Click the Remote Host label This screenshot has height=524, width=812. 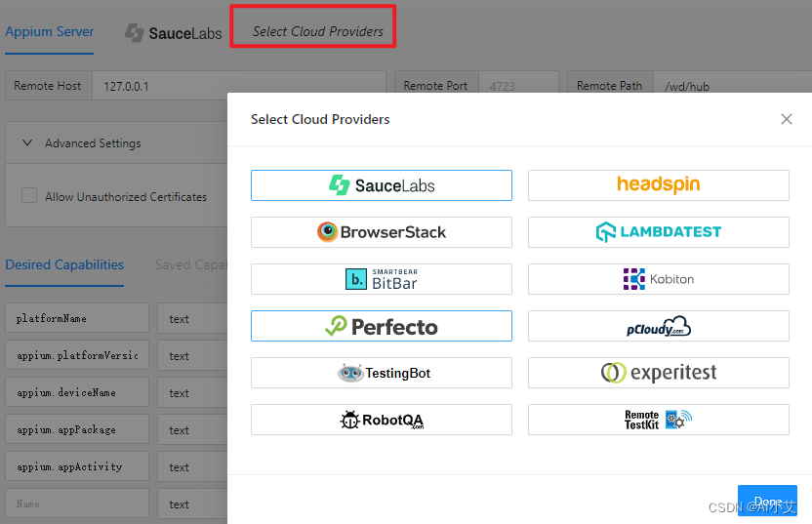47,86
